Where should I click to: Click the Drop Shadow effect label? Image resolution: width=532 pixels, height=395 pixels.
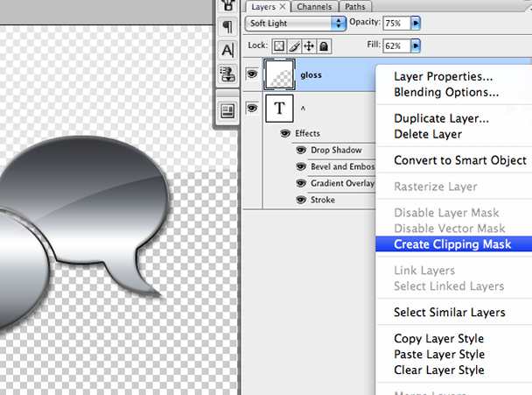coord(336,150)
